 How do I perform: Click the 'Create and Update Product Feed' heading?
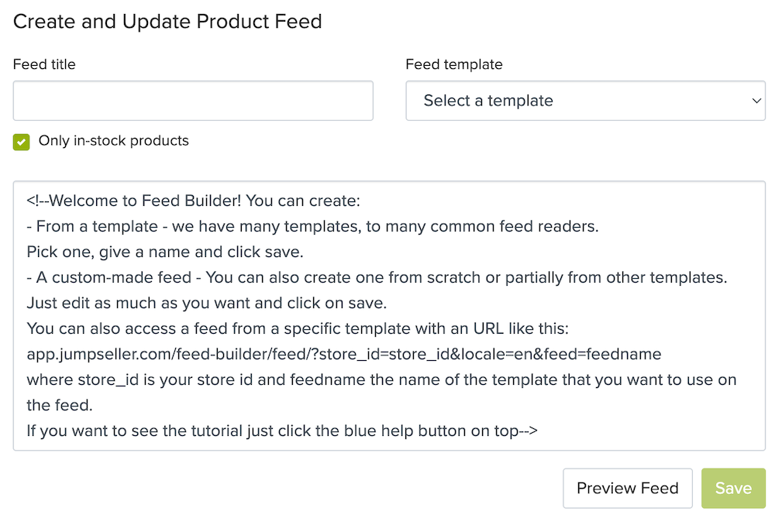167,21
